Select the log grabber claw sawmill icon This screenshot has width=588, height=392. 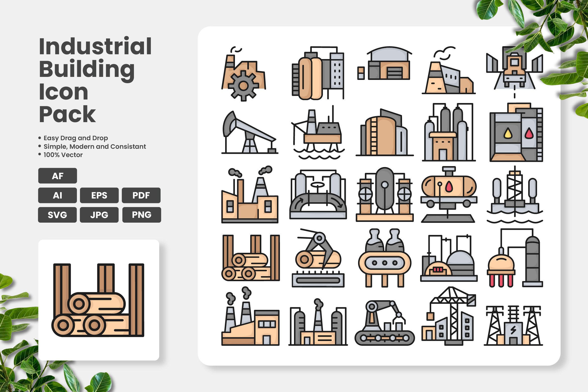coord(318,258)
